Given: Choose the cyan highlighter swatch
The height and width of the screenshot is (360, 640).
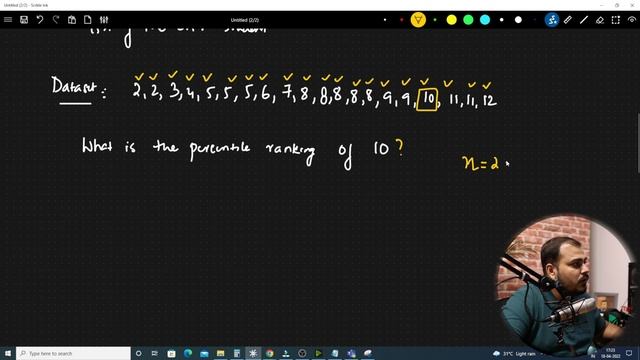Looking at the screenshot, I should click(485, 20).
